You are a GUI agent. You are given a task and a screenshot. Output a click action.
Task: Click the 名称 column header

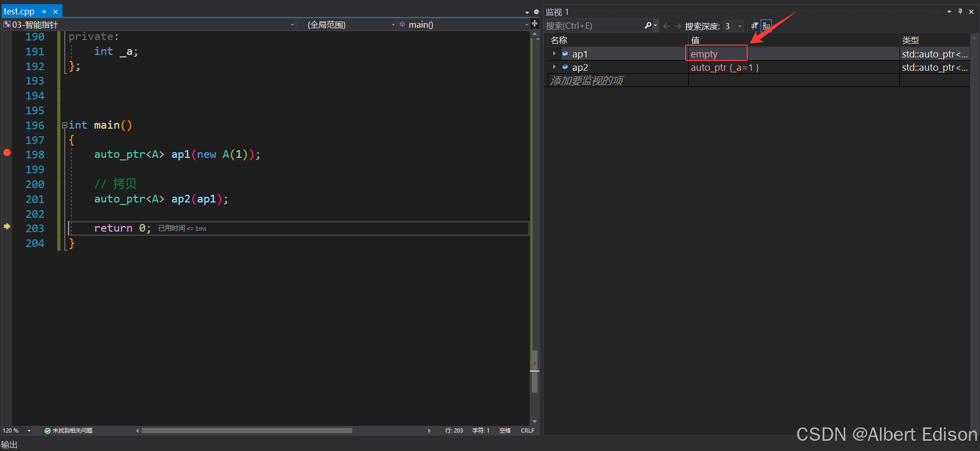click(559, 40)
